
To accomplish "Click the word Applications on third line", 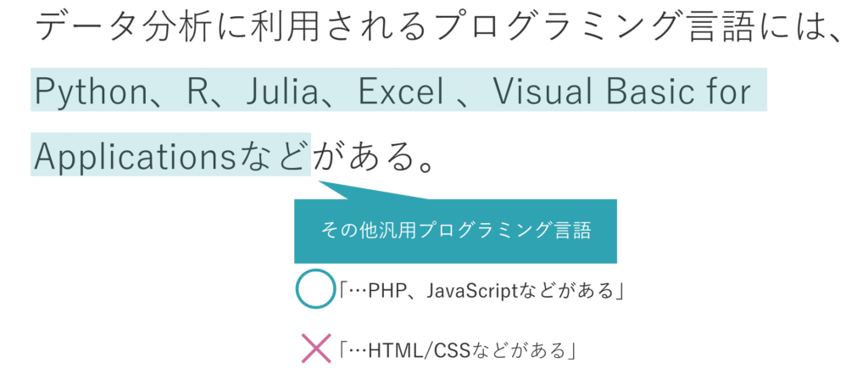I will [x=136, y=158].
